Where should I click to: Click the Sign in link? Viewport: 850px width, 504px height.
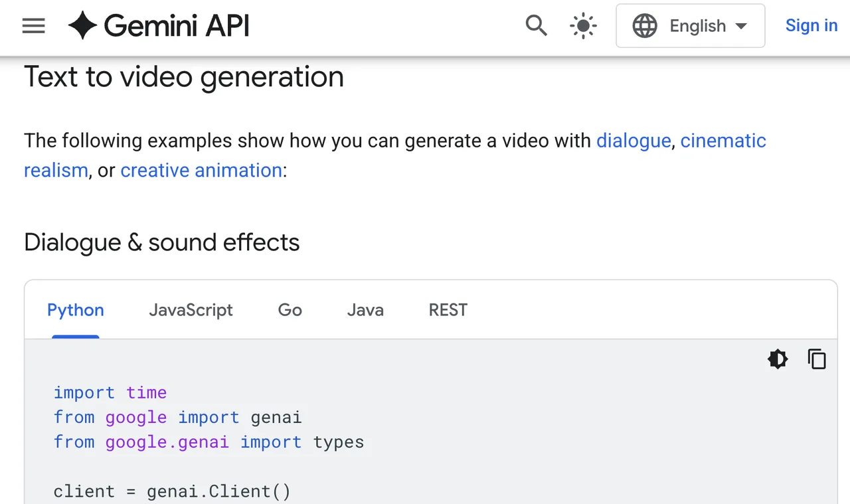click(x=811, y=25)
